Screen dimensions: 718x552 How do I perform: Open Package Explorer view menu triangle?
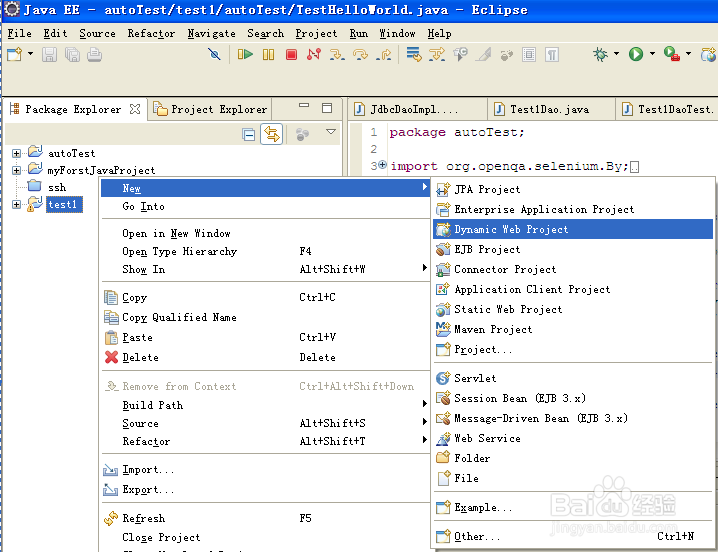tap(331, 132)
